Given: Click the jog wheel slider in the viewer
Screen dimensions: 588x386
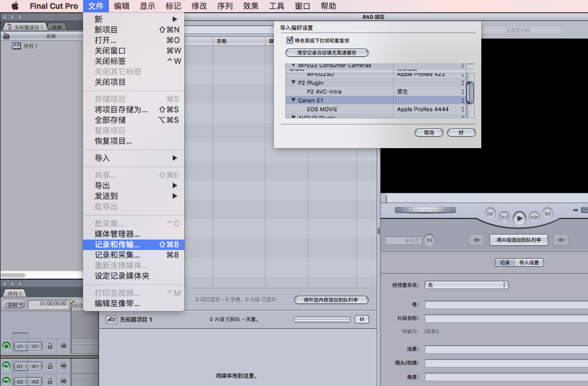Looking at the screenshot, I should [x=425, y=210].
